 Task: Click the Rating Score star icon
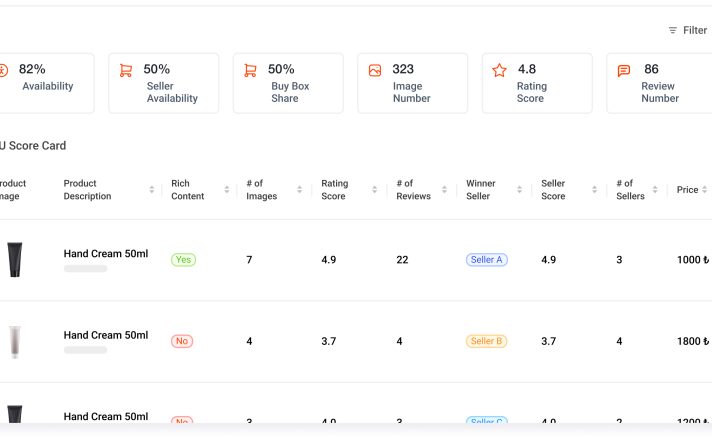(499, 70)
